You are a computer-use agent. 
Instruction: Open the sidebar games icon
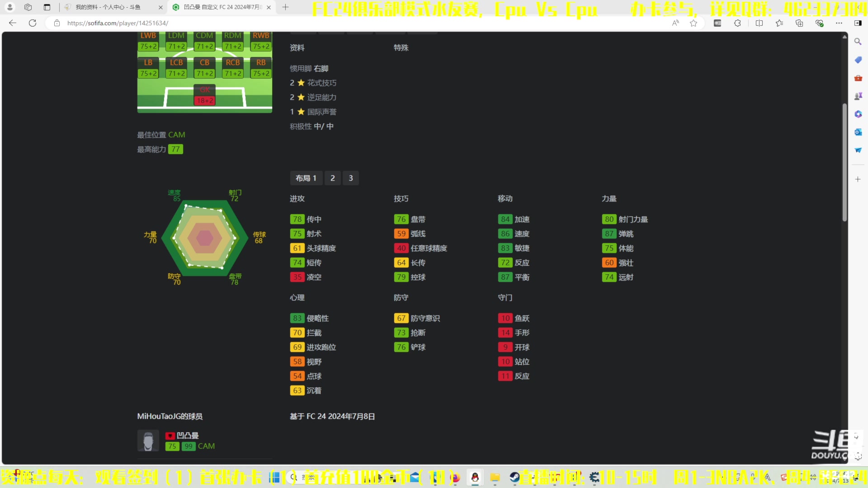[x=858, y=96]
